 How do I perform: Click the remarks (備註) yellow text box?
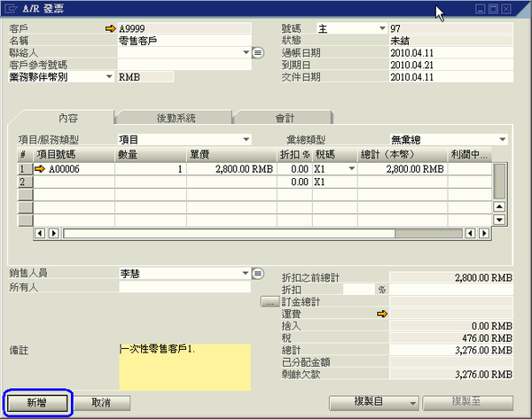(185, 367)
